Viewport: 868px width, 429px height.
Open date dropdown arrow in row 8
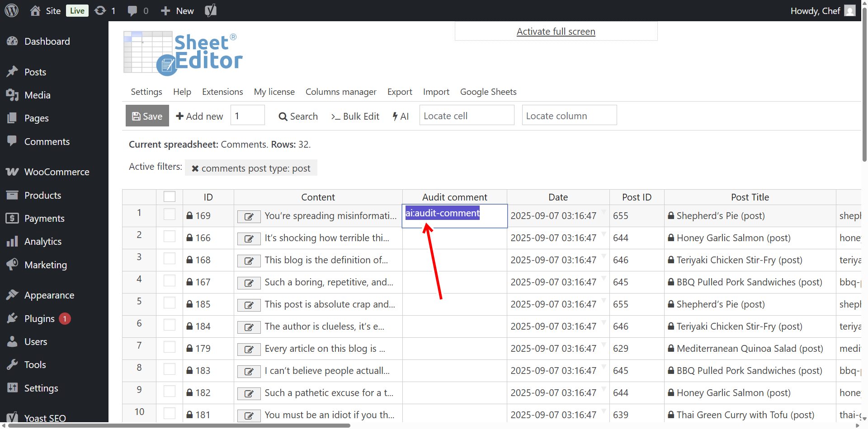(604, 367)
